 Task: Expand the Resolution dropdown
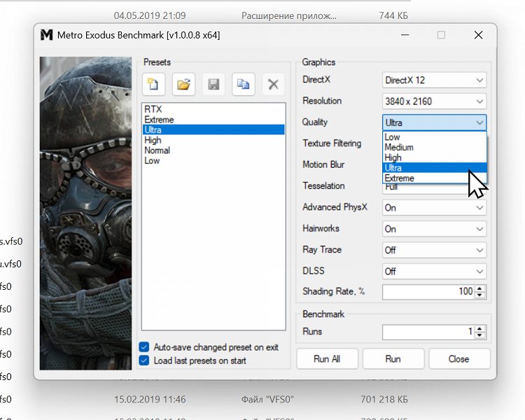point(434,101)
